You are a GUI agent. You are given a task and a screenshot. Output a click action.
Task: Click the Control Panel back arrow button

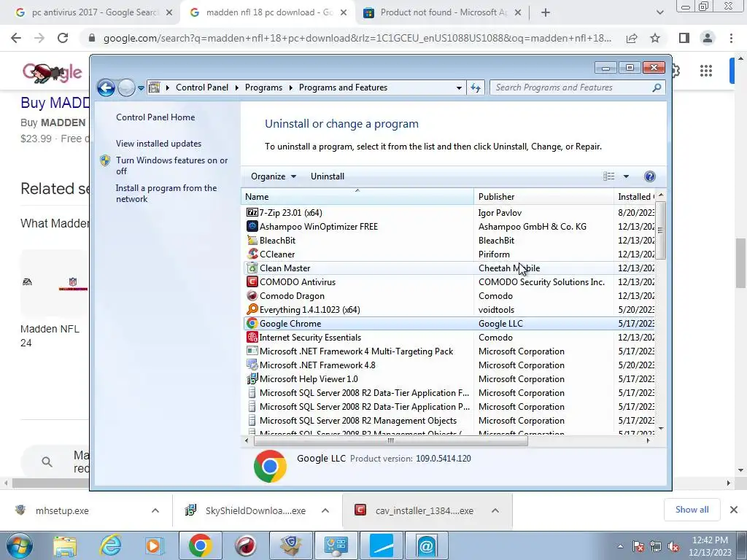point(106,87)
